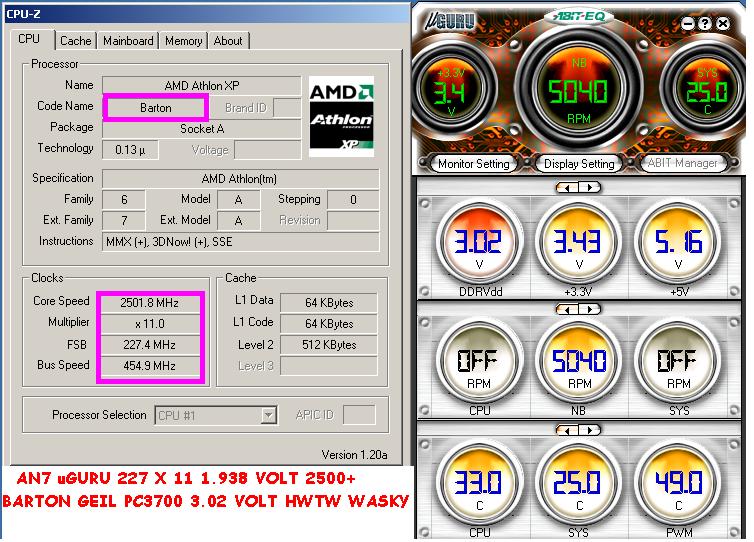Click the AMD Athlon XP logo
Screen dimensions: 754x542
tap(341, 115)
